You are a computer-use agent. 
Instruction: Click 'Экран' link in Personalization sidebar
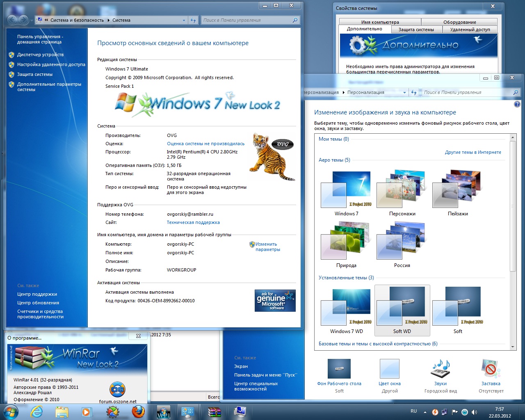241,366
